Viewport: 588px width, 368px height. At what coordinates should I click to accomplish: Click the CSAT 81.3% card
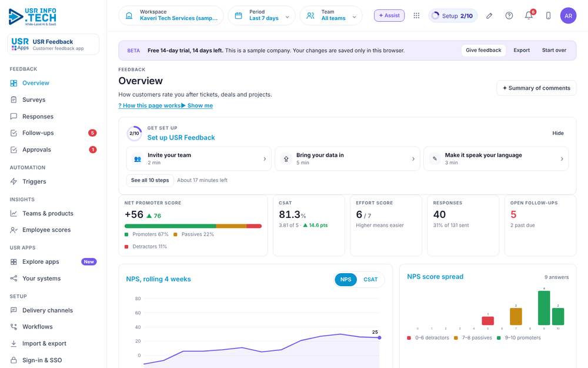pyautogui.click(x=309, y=226)
